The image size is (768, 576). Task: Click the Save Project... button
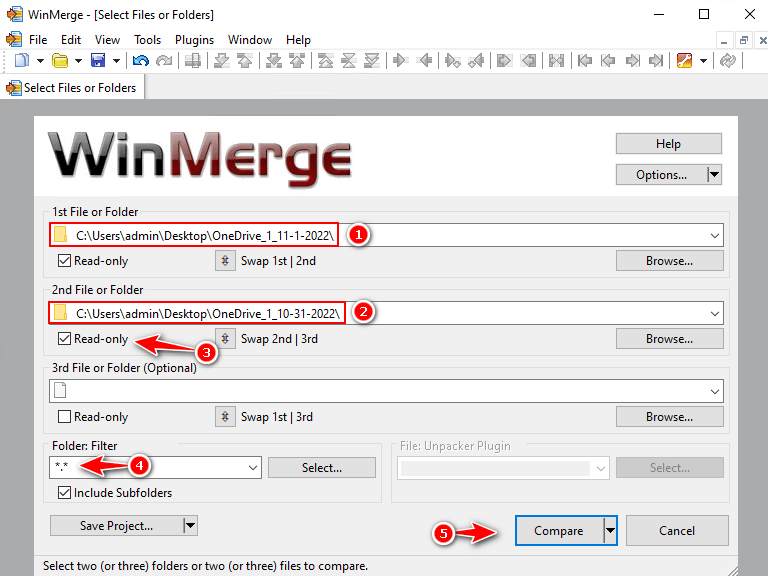point(117,526)
